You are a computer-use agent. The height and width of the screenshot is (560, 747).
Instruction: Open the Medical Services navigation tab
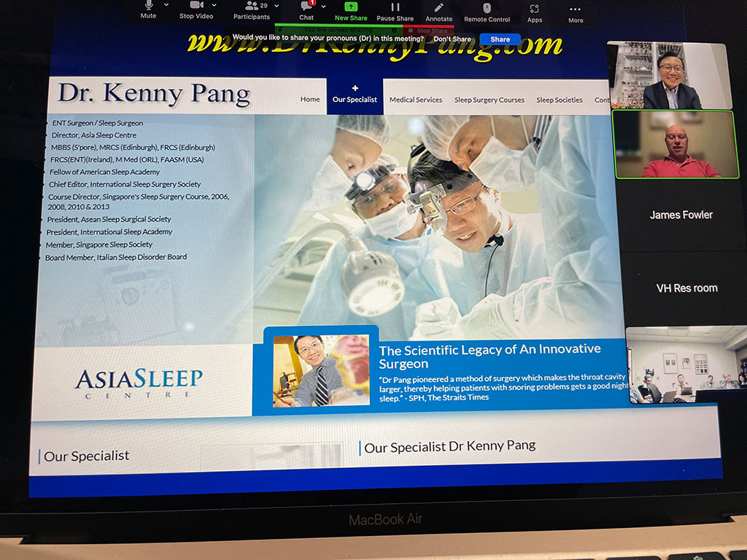tap(416, 99)
